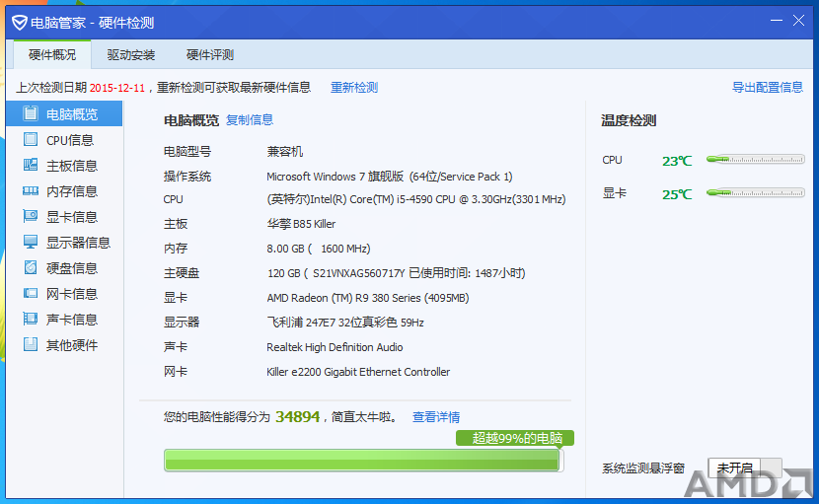
Task: Click the 兼容机 computer model value
Action: pyautogui.click(x=284, y=152)
